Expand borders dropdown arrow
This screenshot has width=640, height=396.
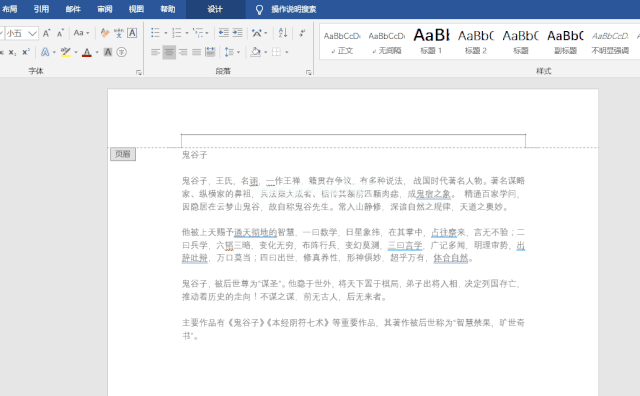click(x=287, y=52)
